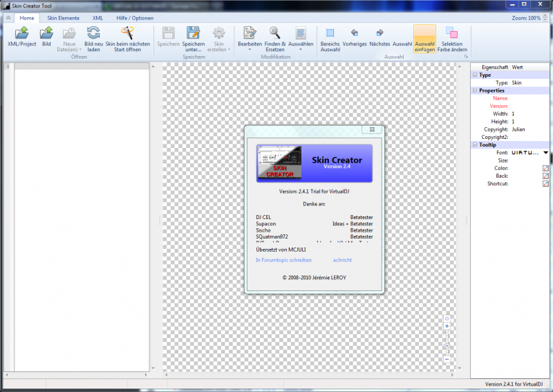This screenshot has height=392, width=553.
Task: Click Zoom: 100% label
Action: point(526,18)
